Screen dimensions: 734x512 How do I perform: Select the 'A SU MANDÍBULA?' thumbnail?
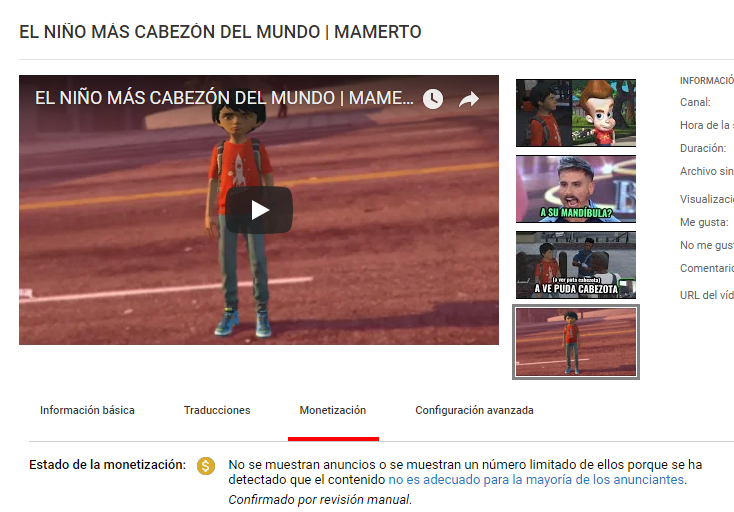576,189
